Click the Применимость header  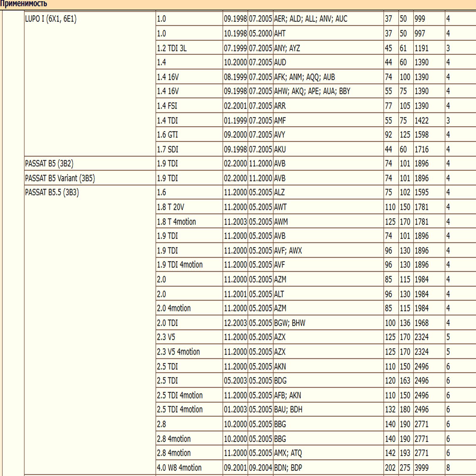click(24, 4)
